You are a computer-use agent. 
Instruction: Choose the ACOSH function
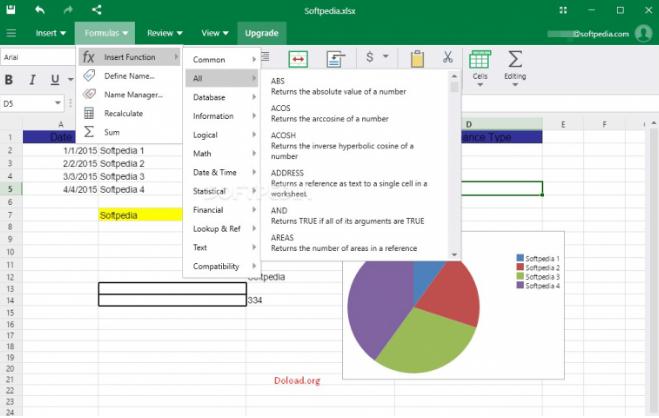coord(355,146)
